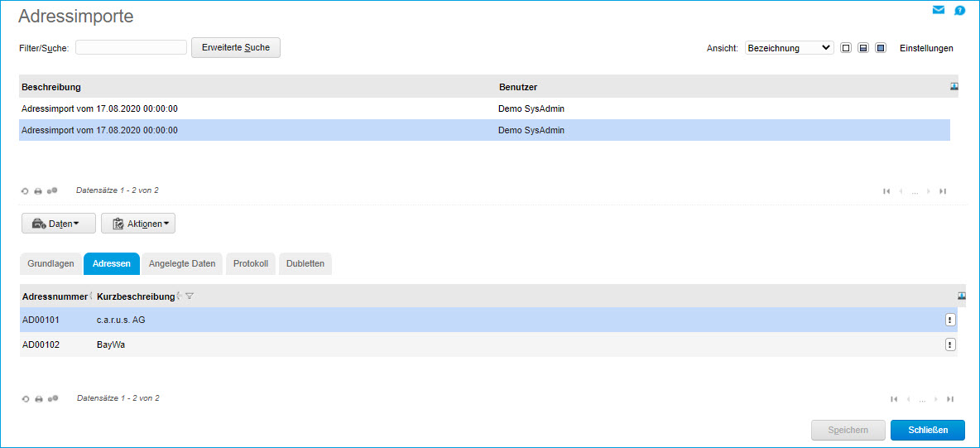
Task: Open the Angelegte Daten tab
Action: pyautogui.click(x=182, y=264)
